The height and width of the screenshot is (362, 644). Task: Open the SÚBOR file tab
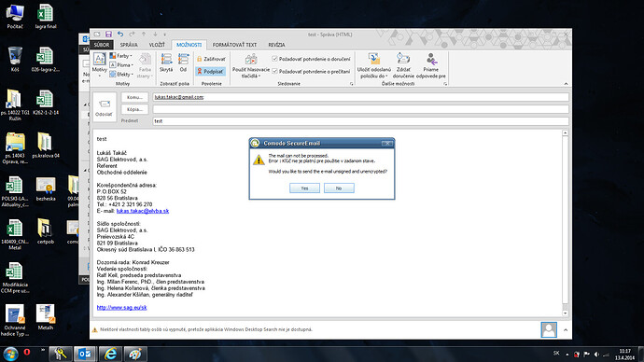tap(102, 45)
